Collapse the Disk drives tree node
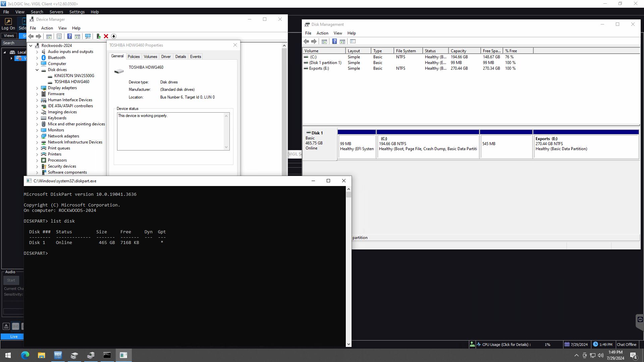Screen dimensions: 644x362 tap(37, 70)
